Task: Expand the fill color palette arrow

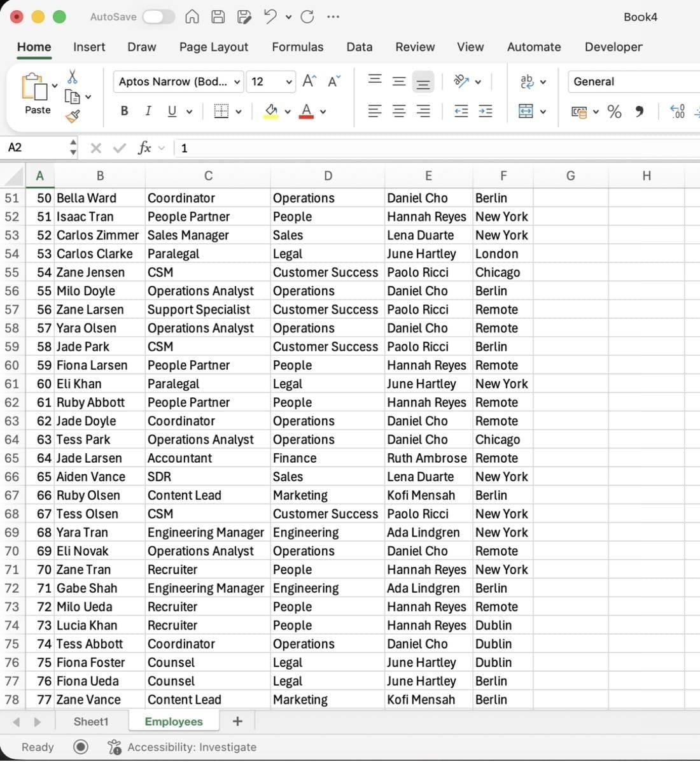Action: [x=288, y=112]
